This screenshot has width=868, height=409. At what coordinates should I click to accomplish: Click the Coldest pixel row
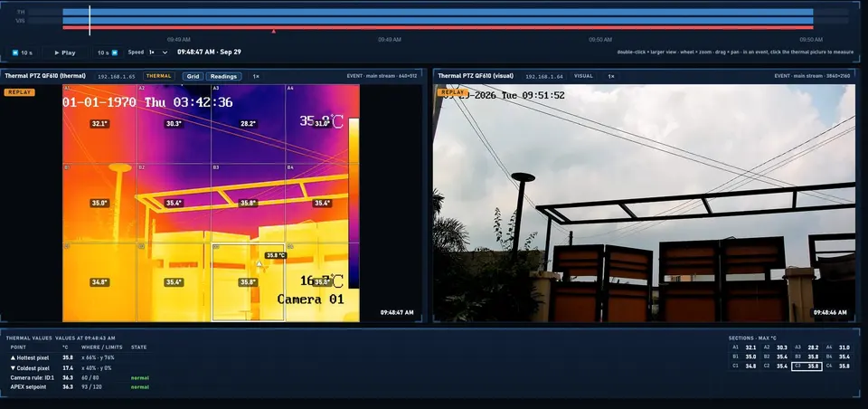coord(80,368)
